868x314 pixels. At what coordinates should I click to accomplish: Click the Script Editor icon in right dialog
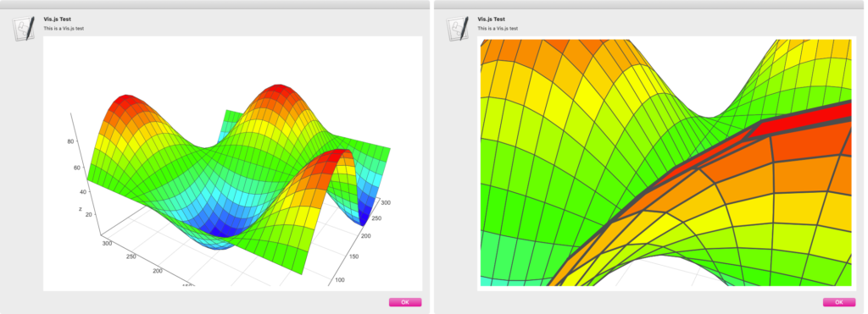[x=458, y=28]
